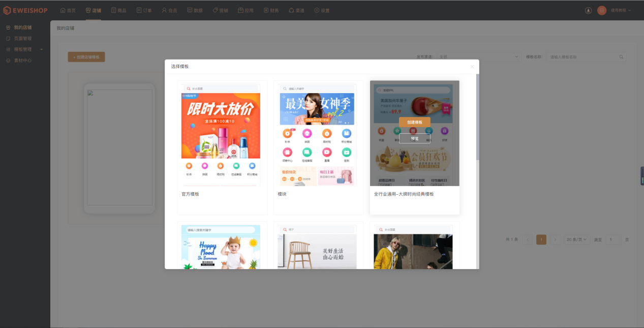
Task: Click 创建模板 on the hovered template
Action: [415, 122]
